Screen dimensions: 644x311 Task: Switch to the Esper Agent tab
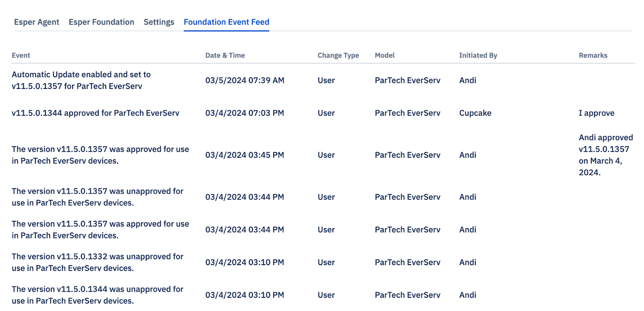(37, 22)
